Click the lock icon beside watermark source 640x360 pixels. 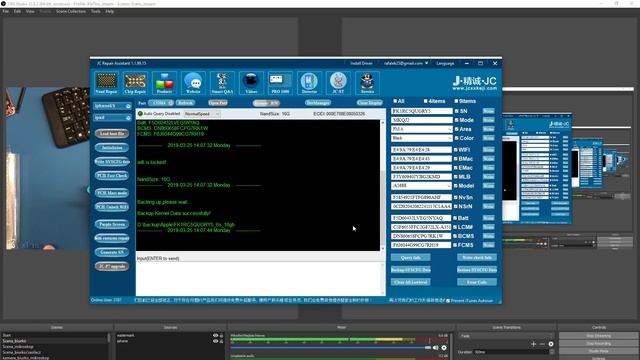222,336
